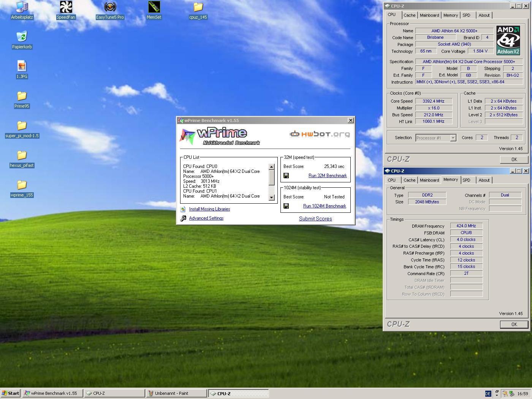Open the super_pi_mod-1.5 folder
532x399 pixels.
tap(22, 129)
